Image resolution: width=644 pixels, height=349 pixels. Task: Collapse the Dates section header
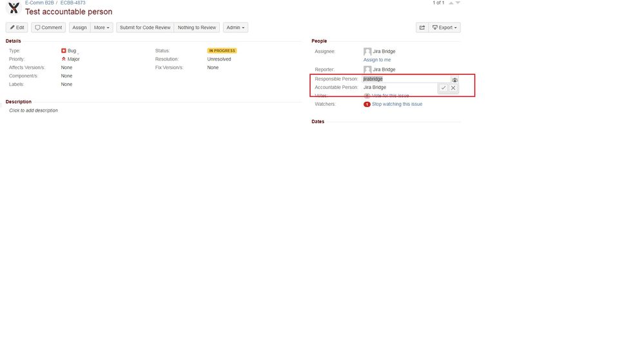[318, 122]
